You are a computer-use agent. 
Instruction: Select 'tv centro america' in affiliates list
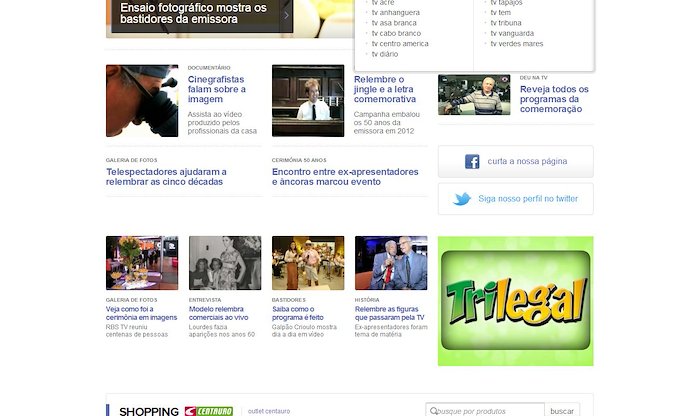click(400, 43)
